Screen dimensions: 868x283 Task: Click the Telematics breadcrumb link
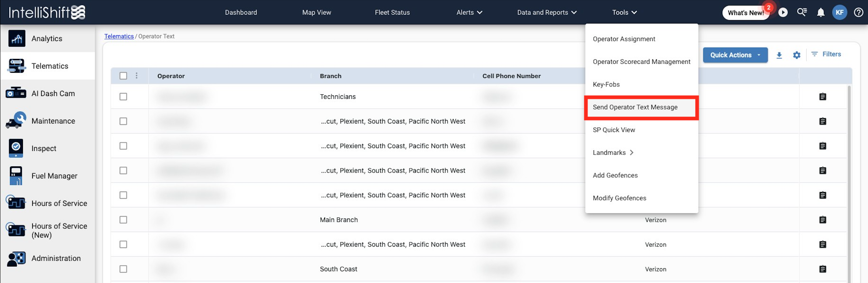pos(119,36)
